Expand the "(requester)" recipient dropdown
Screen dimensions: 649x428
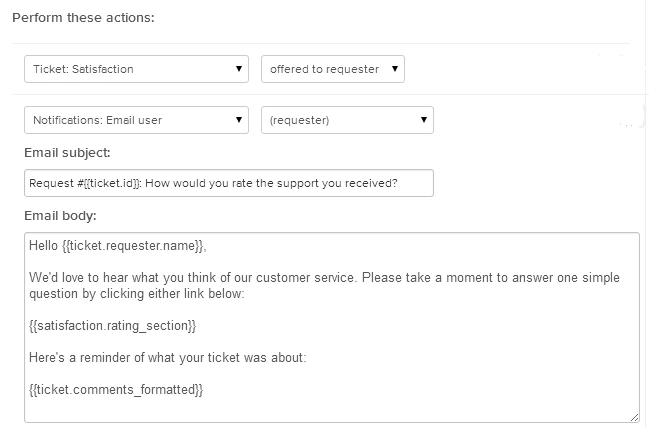pyautogui.click(x=346, y=121)
